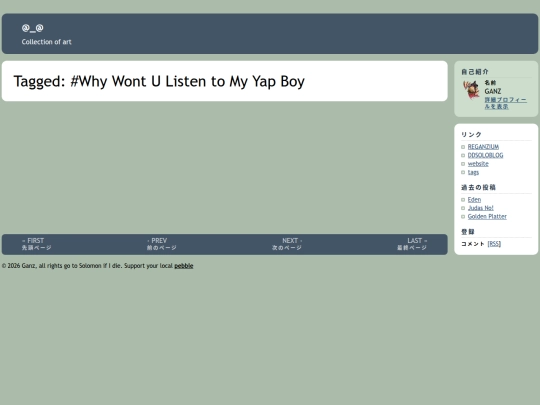Go to PREV page in pagination
Image resolution: width=540 pixels, height=405 pixels.
161,244
